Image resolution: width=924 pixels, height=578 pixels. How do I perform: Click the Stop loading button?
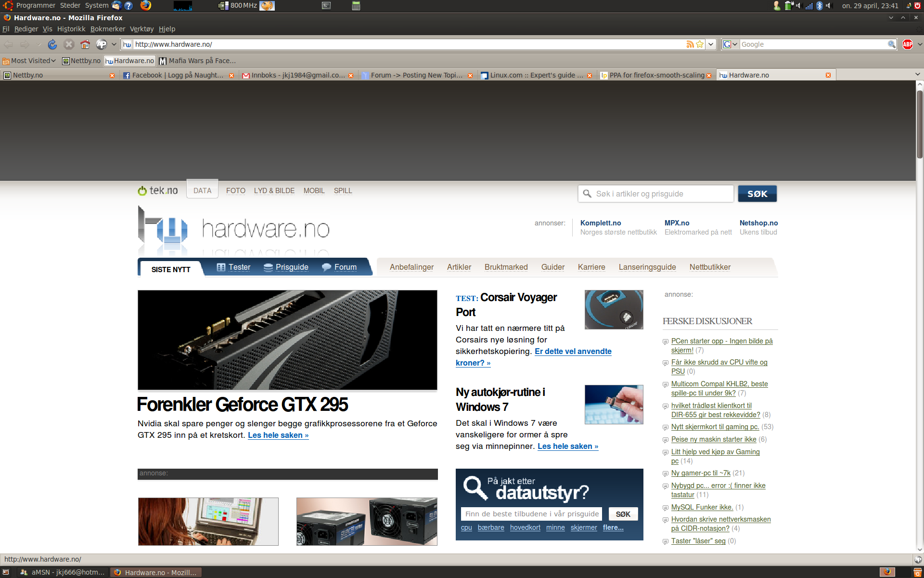click(69, 44)
